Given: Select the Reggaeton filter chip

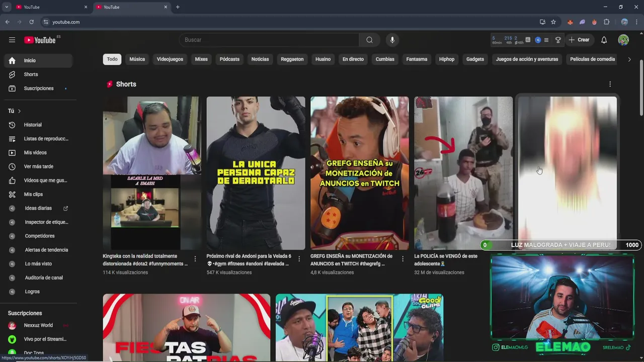Looking at the screenshot, I should click(292, 59).
